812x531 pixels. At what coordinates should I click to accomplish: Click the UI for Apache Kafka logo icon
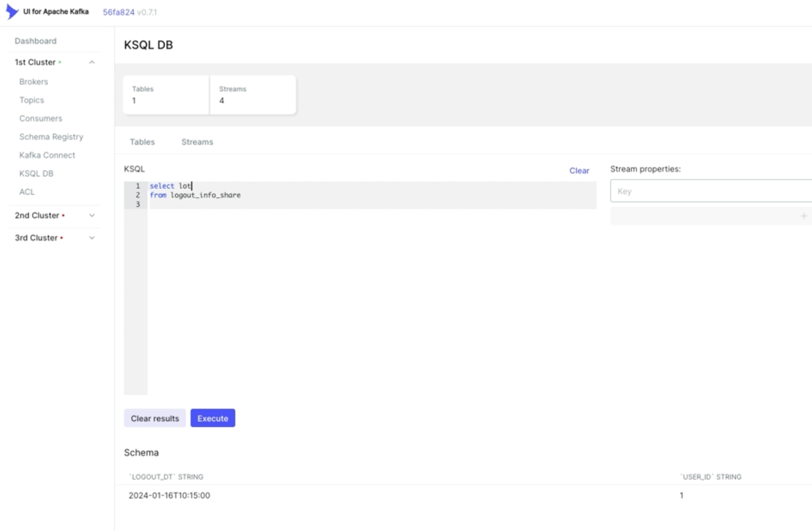12,12
